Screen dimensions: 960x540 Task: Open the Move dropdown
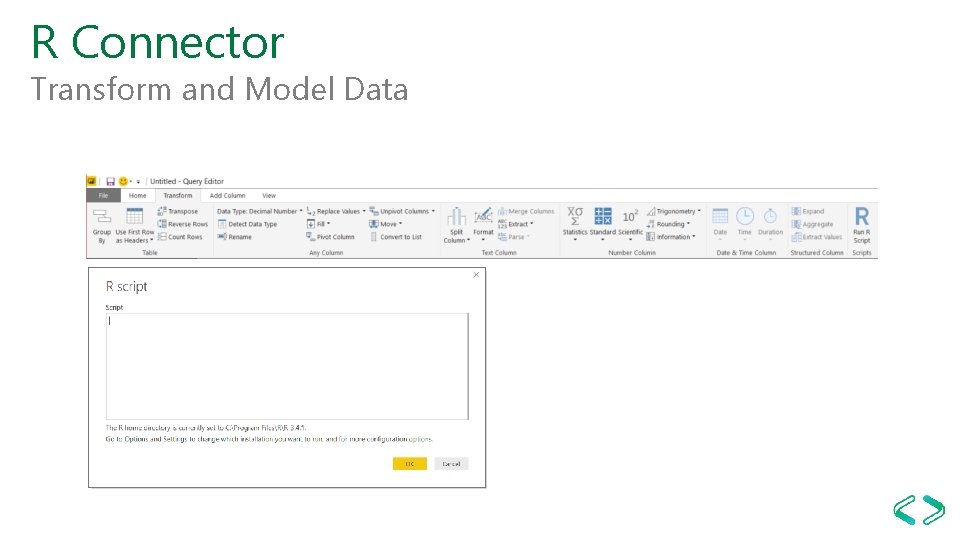pos(386,224)
